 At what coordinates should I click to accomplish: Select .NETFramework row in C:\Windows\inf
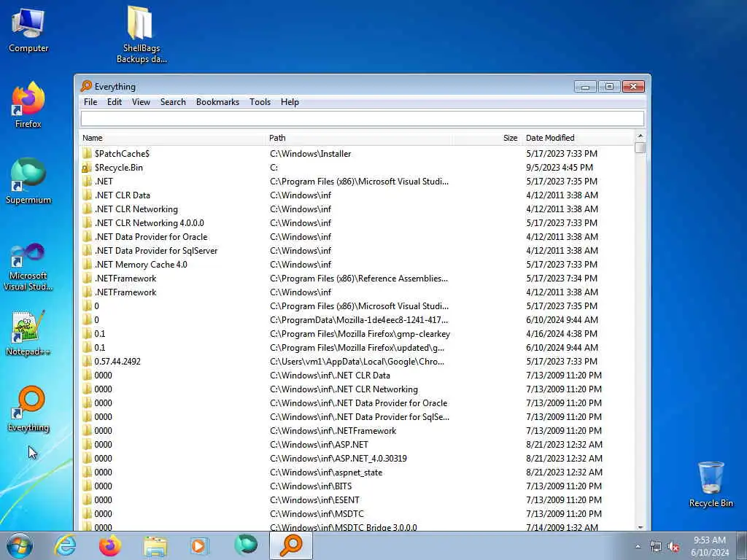click(357, 292)
